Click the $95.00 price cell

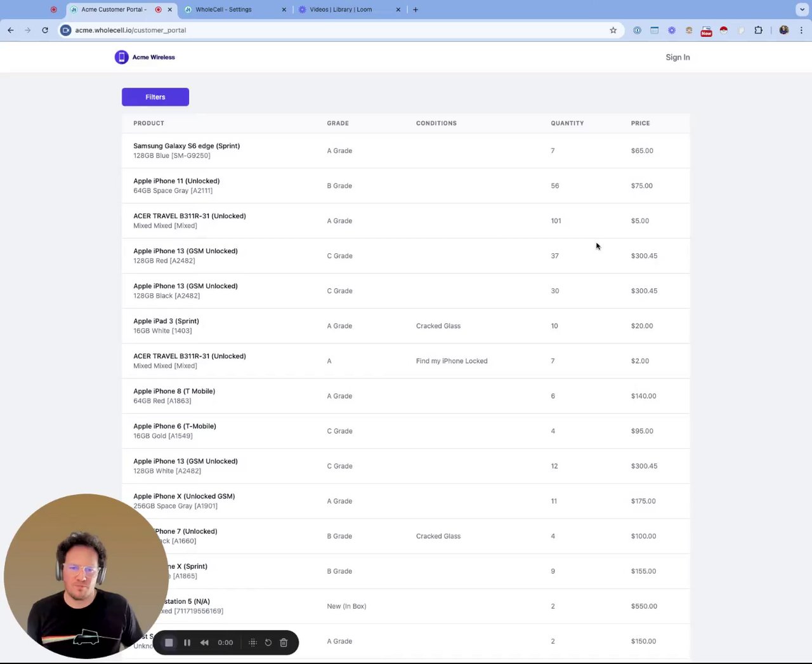(x=642, y=431)
